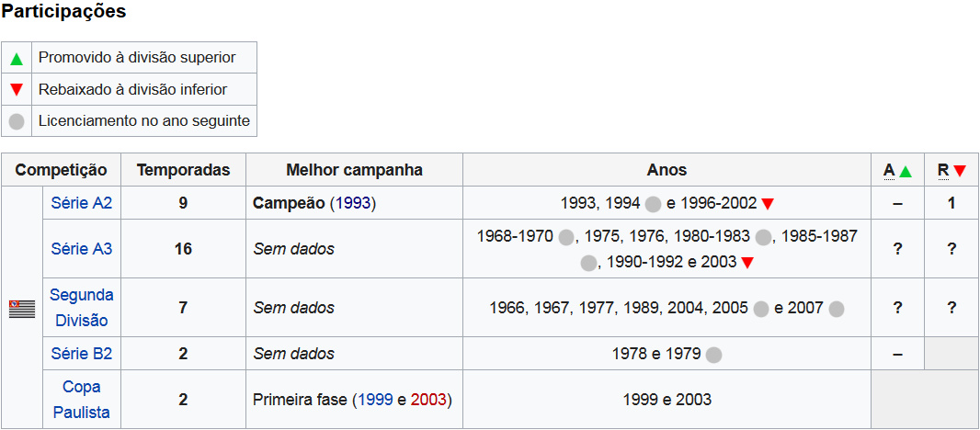This screenshot has height=430, width=980.
Task: Open the Copa Paulista link
Action: (x=82, y=400)
